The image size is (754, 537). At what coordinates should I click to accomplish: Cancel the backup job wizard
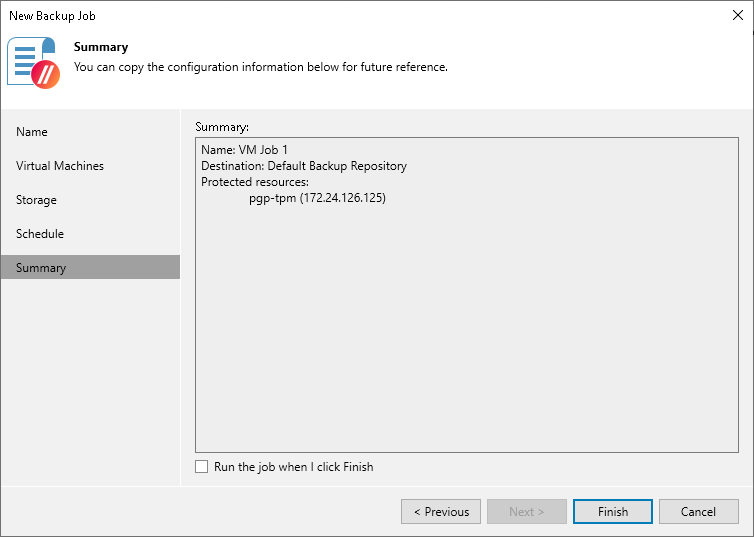[698, 512]
